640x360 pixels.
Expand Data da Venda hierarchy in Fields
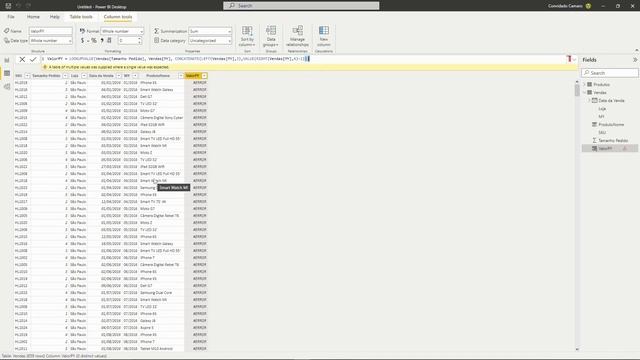coord(589,100)
